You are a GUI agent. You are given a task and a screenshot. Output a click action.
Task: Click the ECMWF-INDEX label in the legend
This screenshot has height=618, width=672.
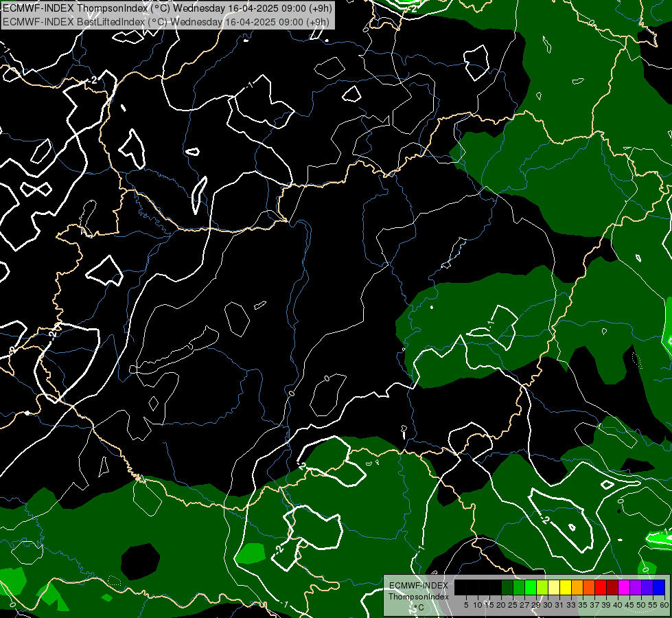(x=419, y=586)
